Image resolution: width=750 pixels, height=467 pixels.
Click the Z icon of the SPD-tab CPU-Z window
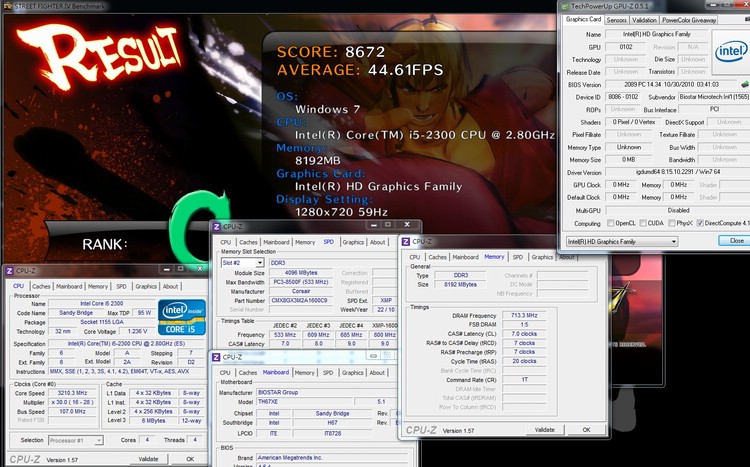(x=216, y=226)
